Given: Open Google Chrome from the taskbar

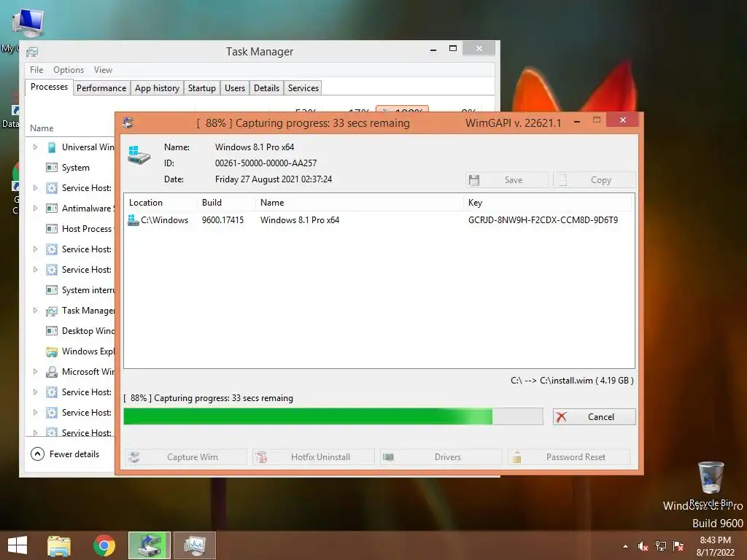Looking at the screenshot, I should click(x=104, y=545).
